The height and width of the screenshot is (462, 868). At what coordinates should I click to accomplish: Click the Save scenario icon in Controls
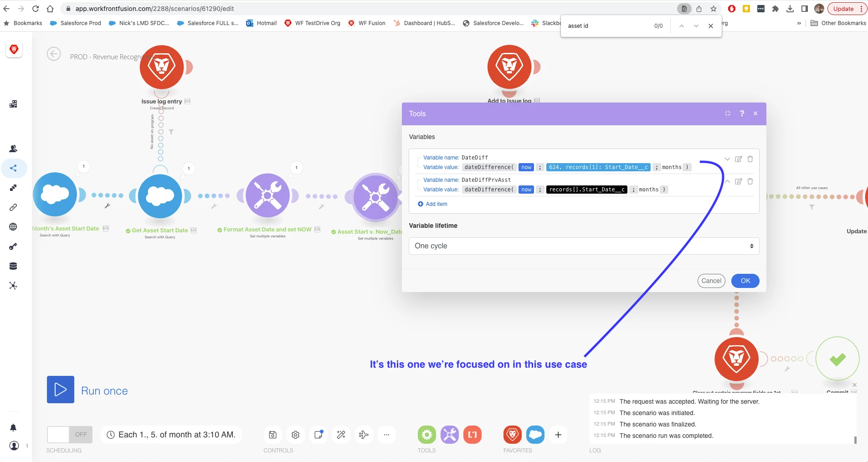click(x=272, y=435)
